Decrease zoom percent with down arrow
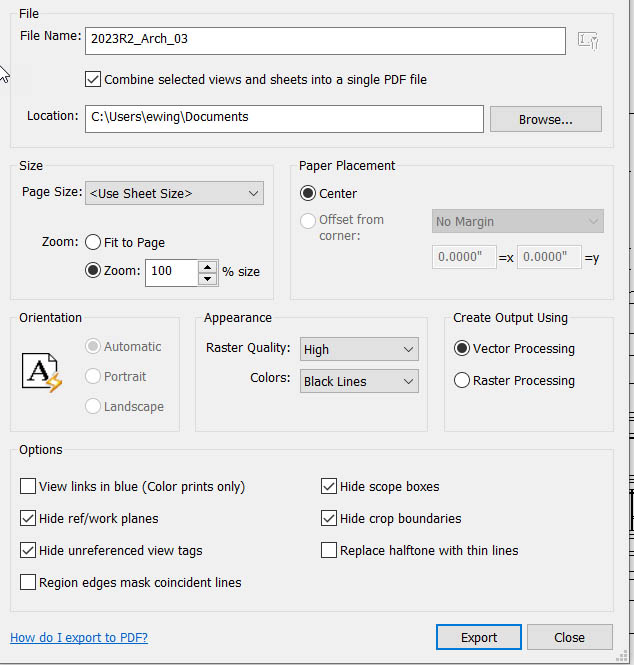Screen dimensions: 634x665 click(x=207, y=279)
